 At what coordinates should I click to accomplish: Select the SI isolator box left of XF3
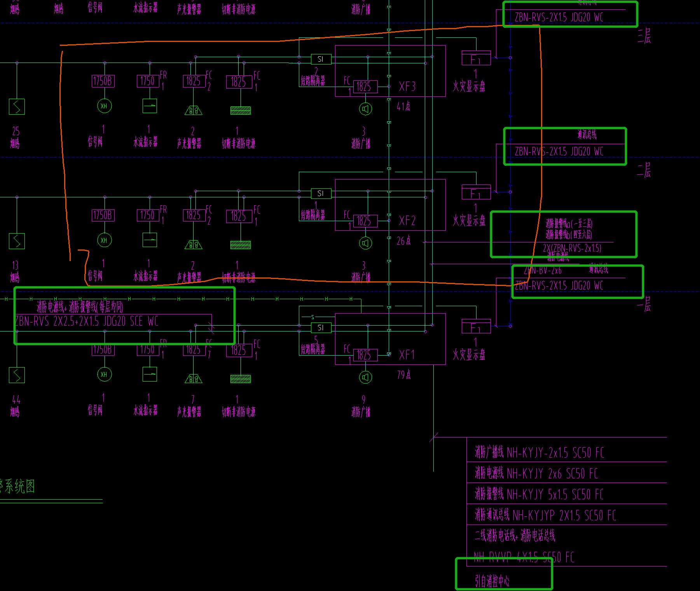(321, 59)
